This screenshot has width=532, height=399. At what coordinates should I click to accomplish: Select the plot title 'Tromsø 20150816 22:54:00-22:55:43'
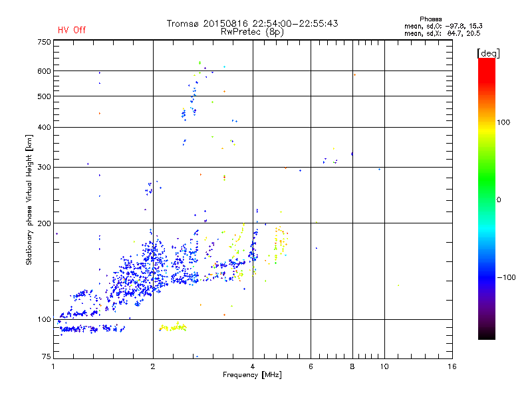253,23
